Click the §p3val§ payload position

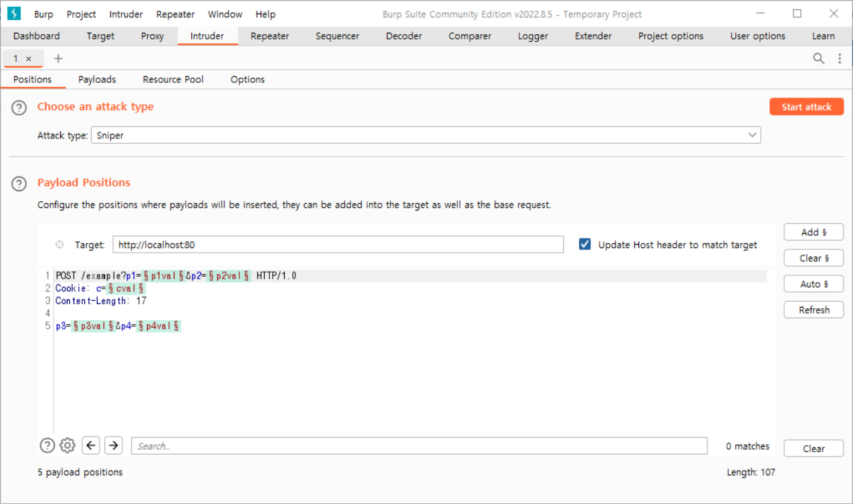tap(92, 326)
